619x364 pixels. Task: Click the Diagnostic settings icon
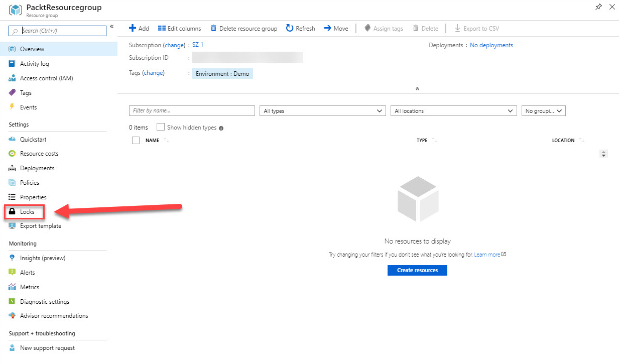(13, 302)
